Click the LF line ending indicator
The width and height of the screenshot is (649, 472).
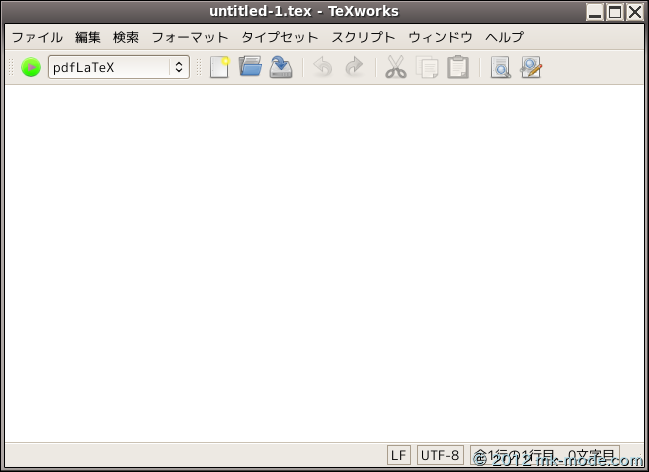(x=398, y=455)
